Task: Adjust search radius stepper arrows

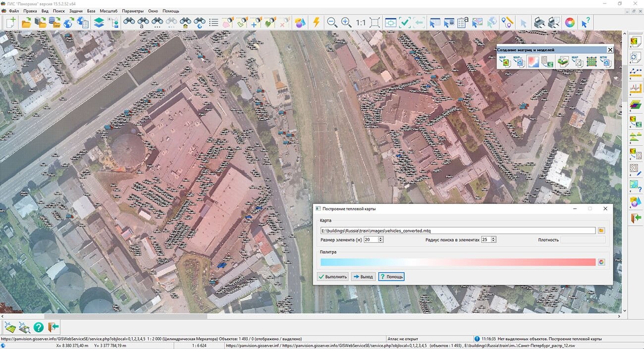Action: 493,240
